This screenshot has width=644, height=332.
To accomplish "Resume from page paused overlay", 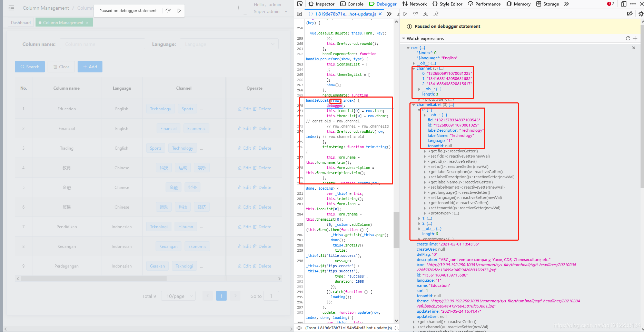I will pyautogui.click(x=179, y=11).
